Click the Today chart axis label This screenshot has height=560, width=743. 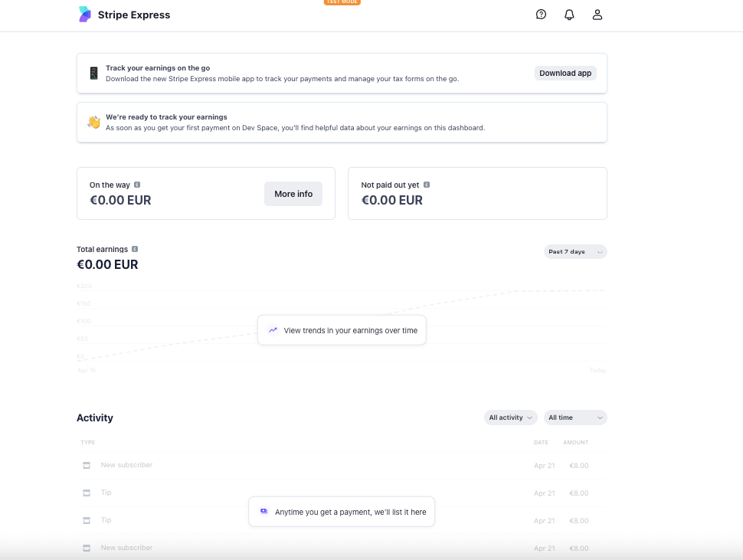[597, 370]
